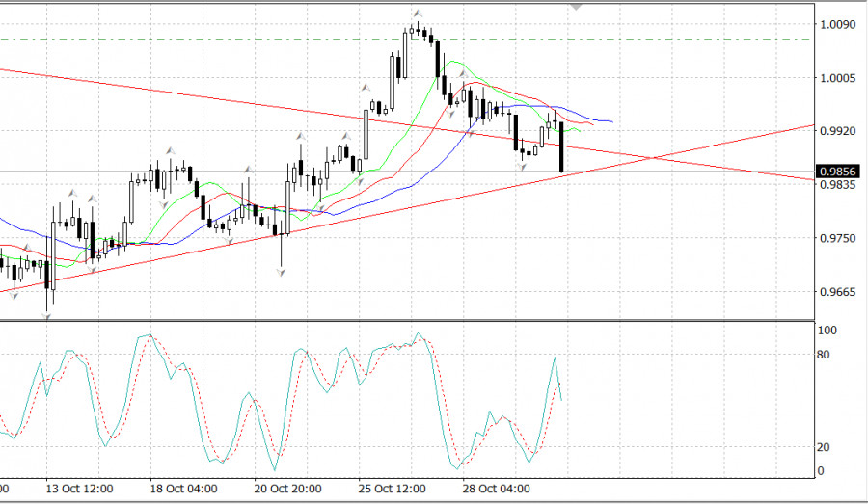The width and height of the screenshot is (868, 504).
Task: Click the gray chart shift triangle at top
Action: click(x=577, y=6)
